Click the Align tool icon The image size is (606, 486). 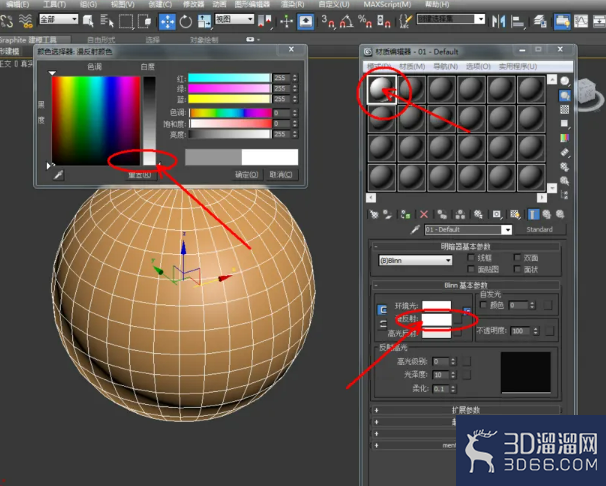(x=517, y=22)
